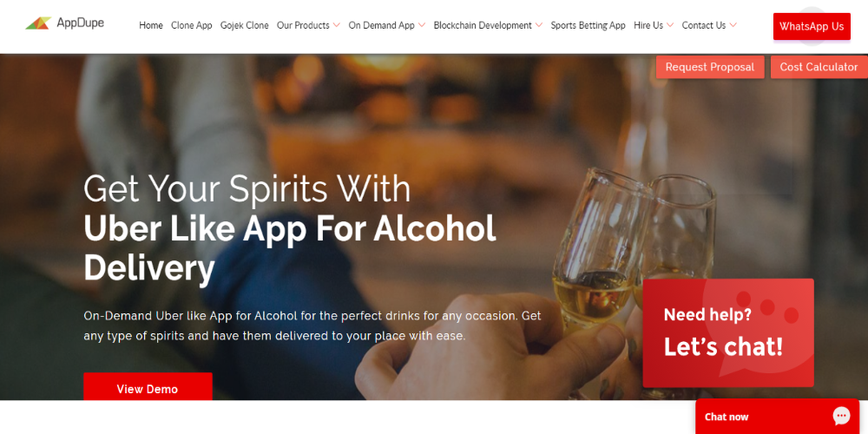Open the Cost Calculator button
The image size is (868, 434).
[x=819, y=67]
